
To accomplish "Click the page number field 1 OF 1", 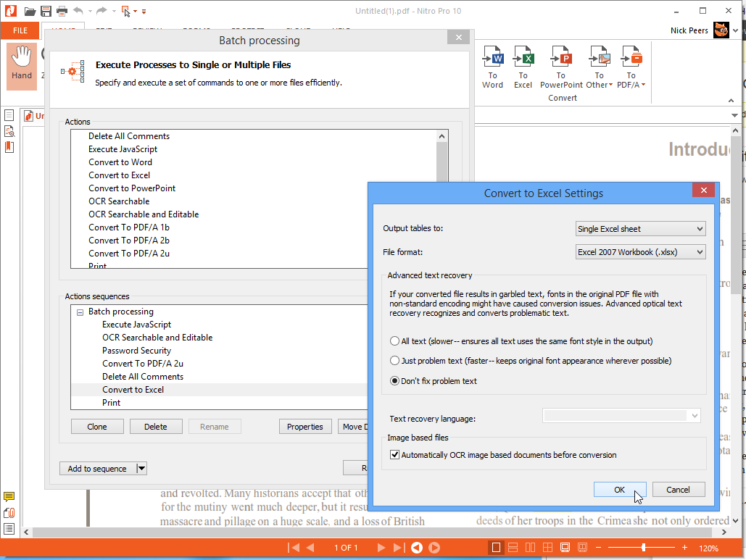I will click(x=346, y=548).
